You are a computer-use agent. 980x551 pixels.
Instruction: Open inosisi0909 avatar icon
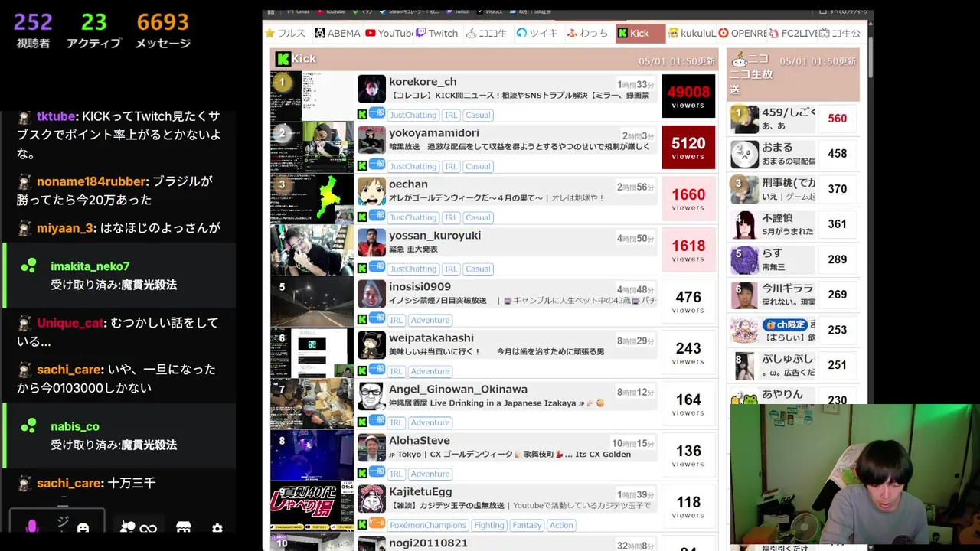(371, 294)
